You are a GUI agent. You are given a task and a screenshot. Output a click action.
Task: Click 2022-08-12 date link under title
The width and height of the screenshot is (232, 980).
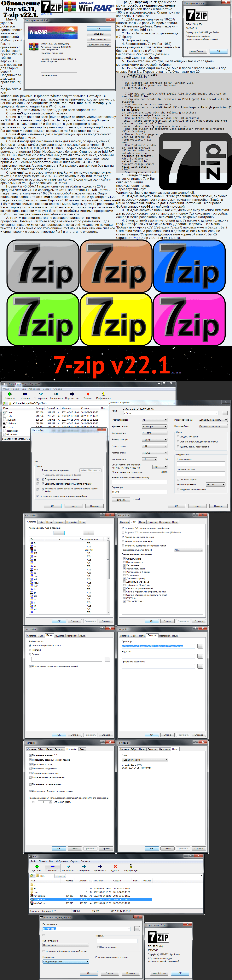pos(46,14)
